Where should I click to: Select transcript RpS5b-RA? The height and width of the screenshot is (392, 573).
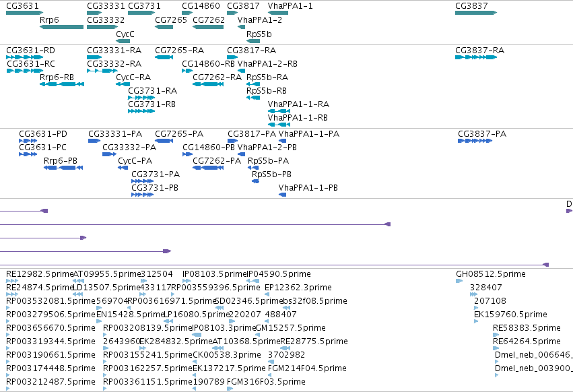[267, 77]
